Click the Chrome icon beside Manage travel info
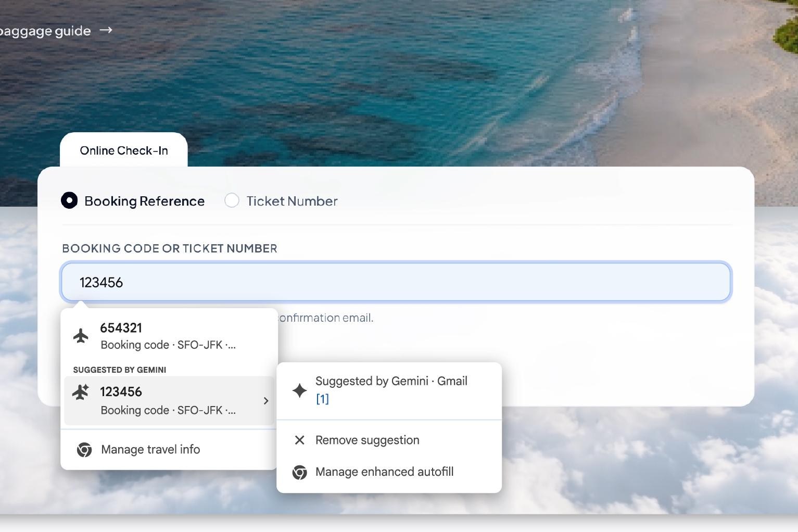This screenshot has height=532, width=798. point(84,450)
